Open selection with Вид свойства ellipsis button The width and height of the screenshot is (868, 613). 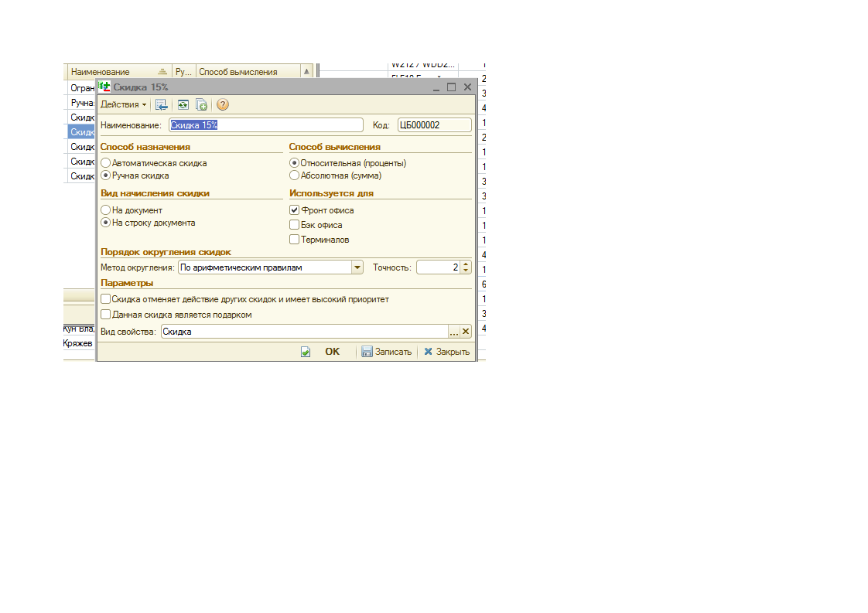[454, 332]
